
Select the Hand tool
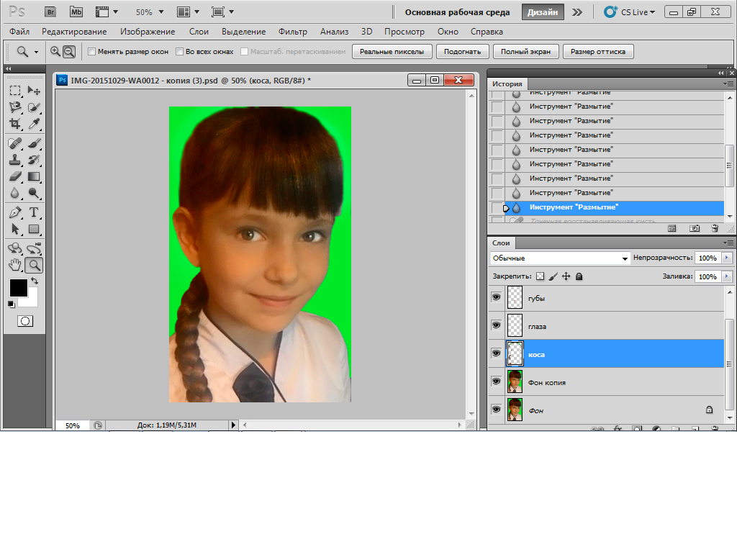pos(15,265)
